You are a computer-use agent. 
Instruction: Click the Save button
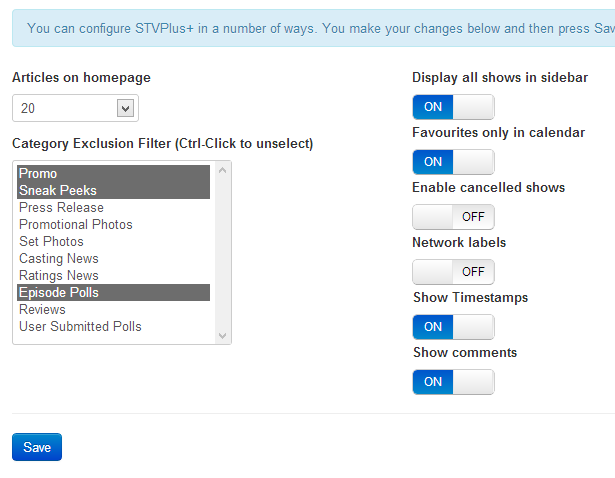(37, 447)
